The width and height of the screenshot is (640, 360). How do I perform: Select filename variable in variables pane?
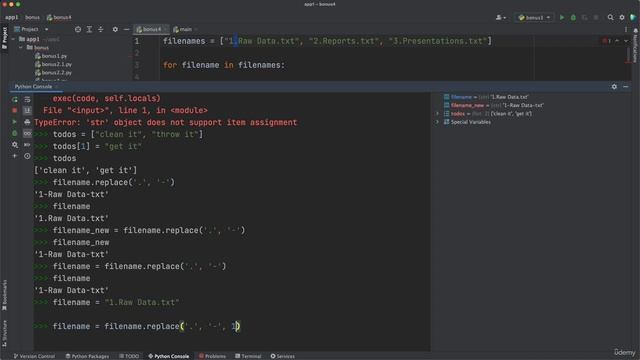pyautogui.click(x=486, y=97)
